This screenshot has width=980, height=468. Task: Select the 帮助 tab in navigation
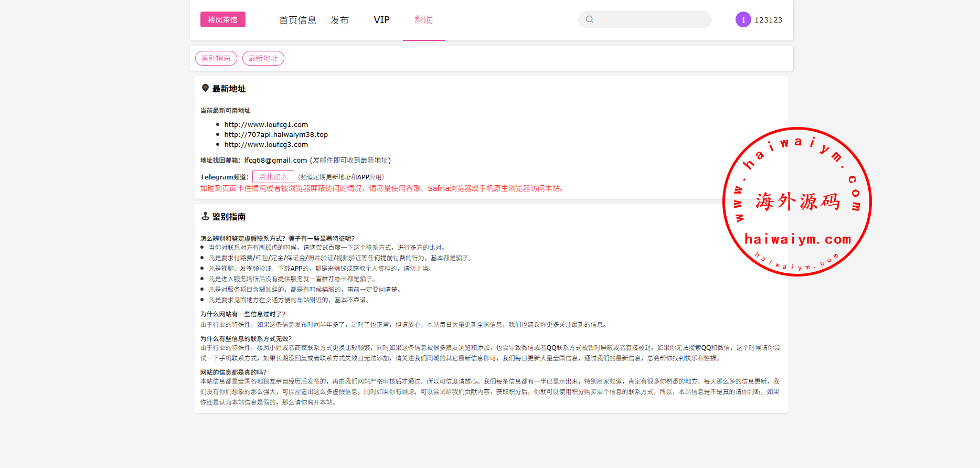click(x=423, y=20)
